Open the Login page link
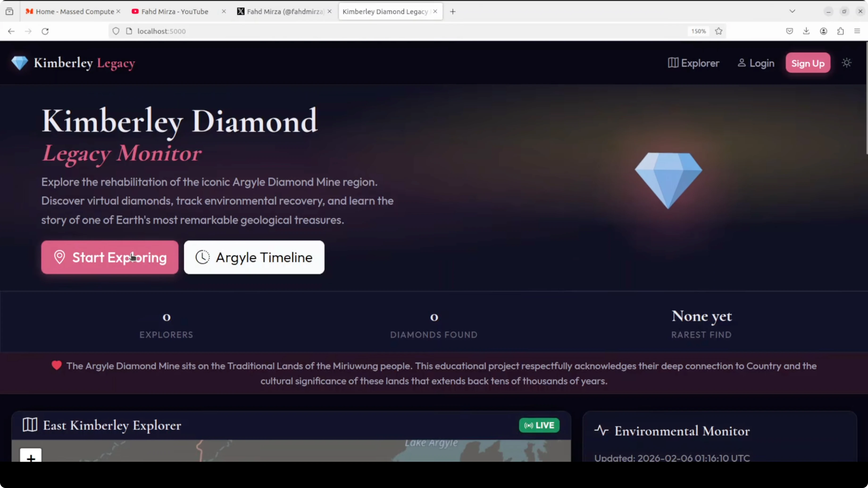 [x=756, y=63]
